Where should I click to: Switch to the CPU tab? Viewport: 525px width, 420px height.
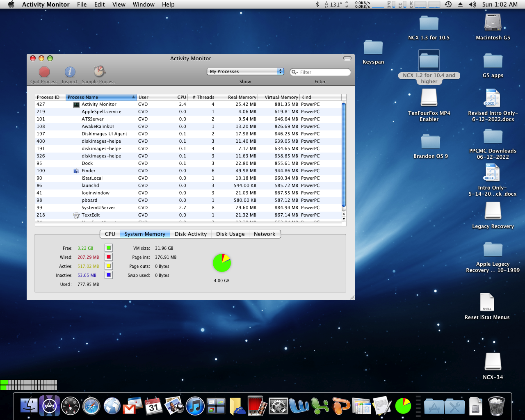(110, 234)
